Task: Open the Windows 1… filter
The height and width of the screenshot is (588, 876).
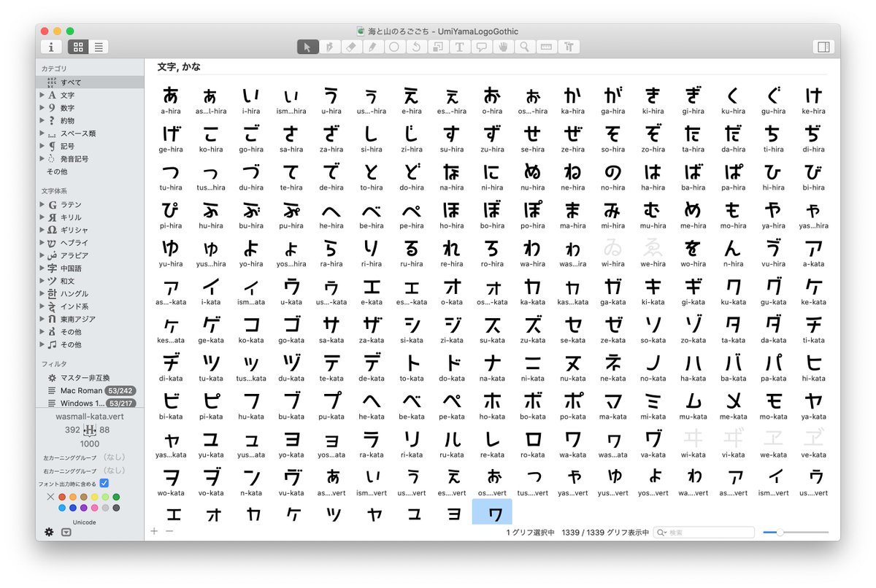Action: [81, 403]
